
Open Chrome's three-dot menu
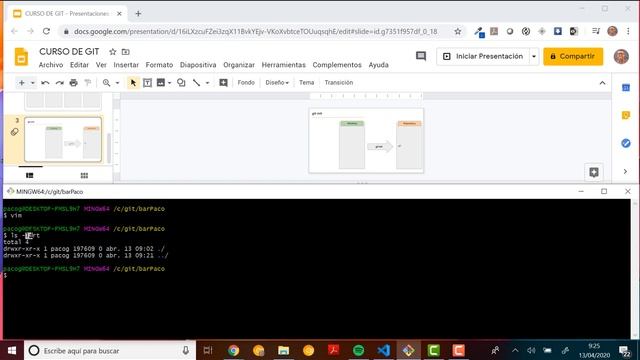(x=629, y=31)
